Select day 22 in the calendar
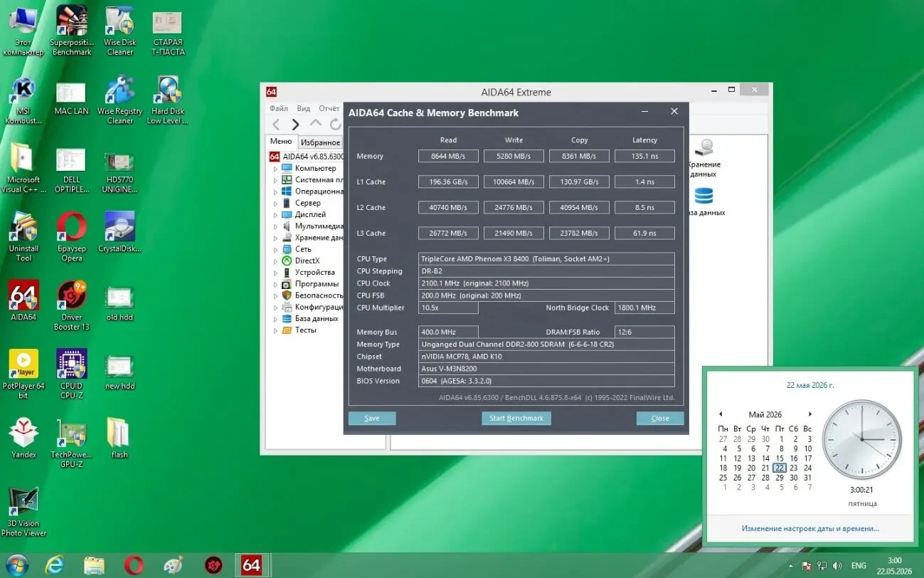The height and width of the screenshot is (578, 924). [x=780, y=468]
